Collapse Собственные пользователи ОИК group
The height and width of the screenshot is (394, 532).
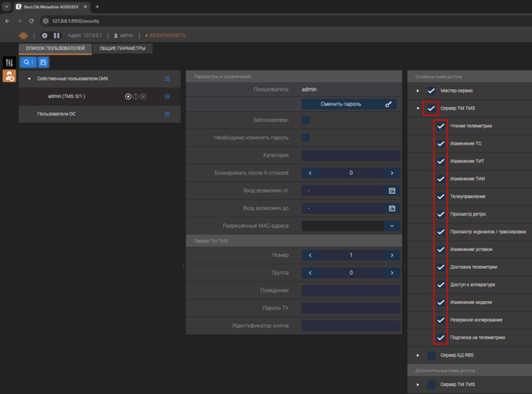tap(30, 79)
